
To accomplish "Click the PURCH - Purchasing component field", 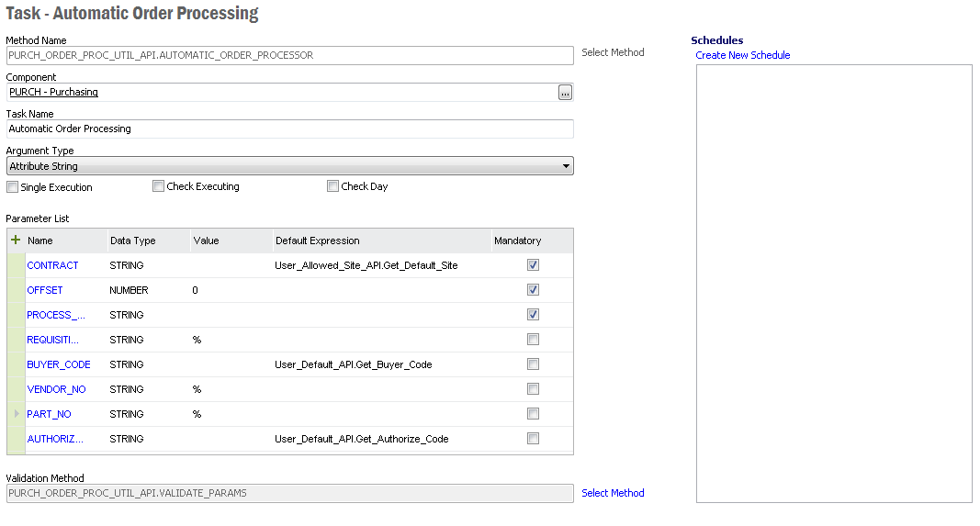I will point(276,92).
